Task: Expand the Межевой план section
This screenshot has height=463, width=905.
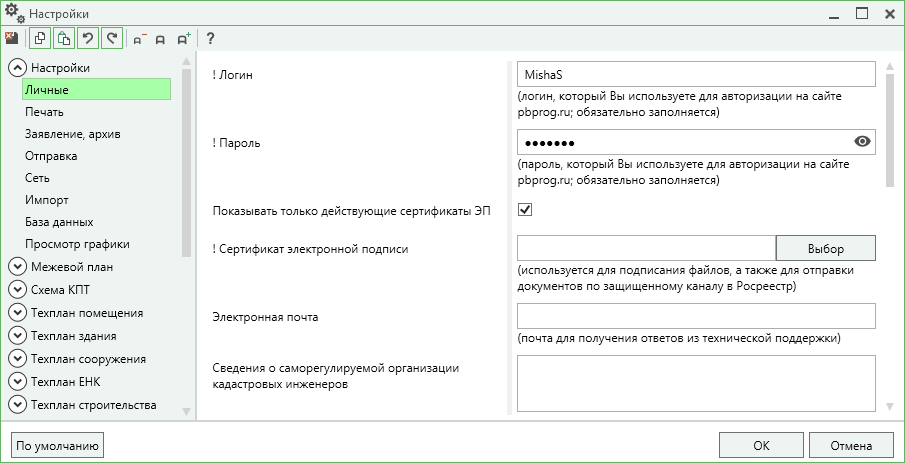Action: pyautogui.click(x=17, y=267)
